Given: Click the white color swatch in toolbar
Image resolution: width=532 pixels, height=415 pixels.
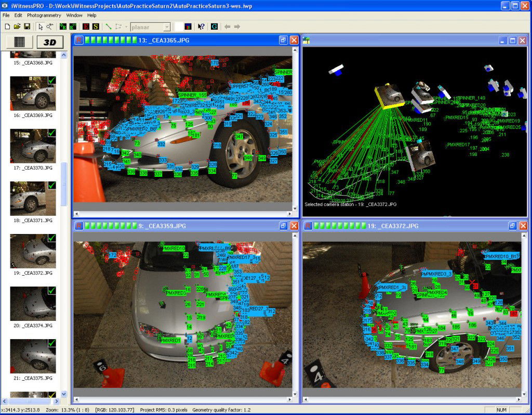Looking at the screenshot, I should [x=179, y=27].
